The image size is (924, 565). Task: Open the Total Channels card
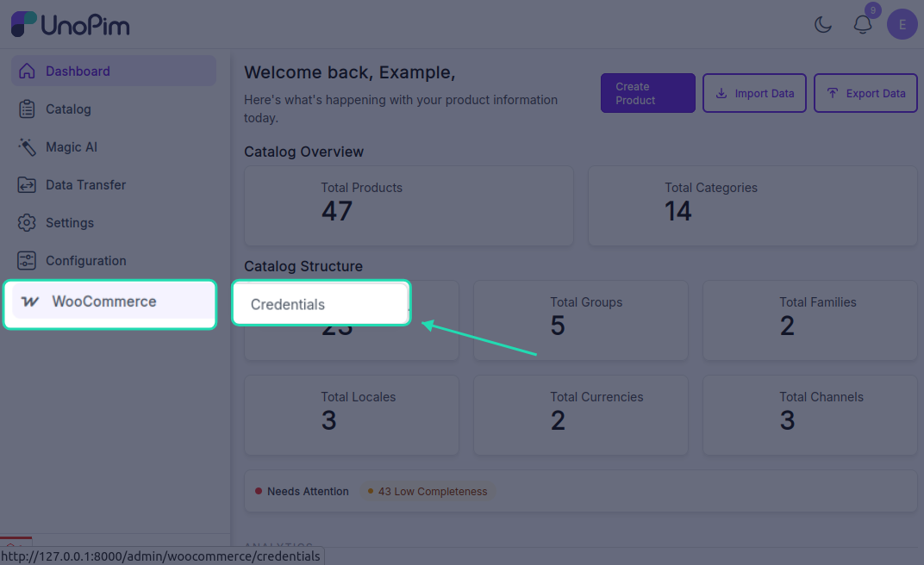pyautogui.click(x=809, y=415)
